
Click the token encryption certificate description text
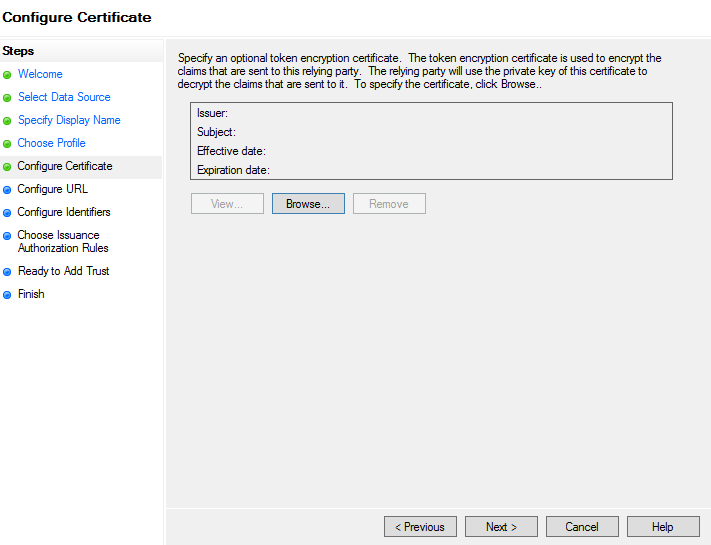tap(419, 71)
